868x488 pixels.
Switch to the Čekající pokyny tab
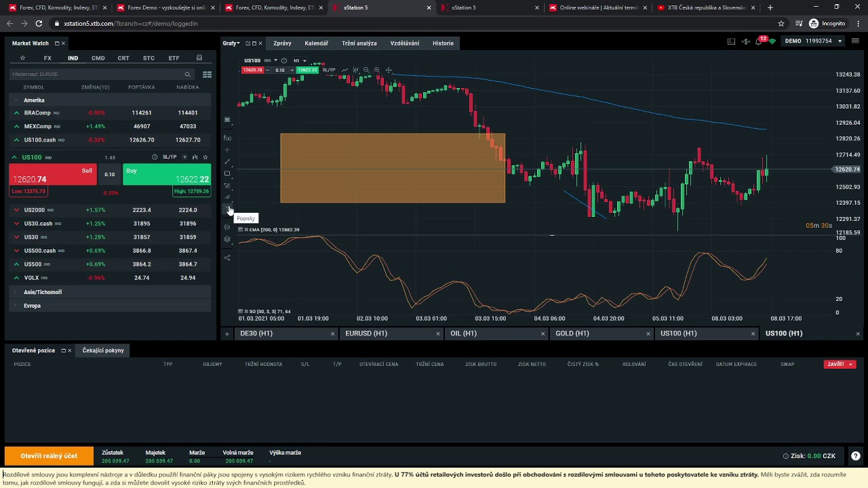103,350
